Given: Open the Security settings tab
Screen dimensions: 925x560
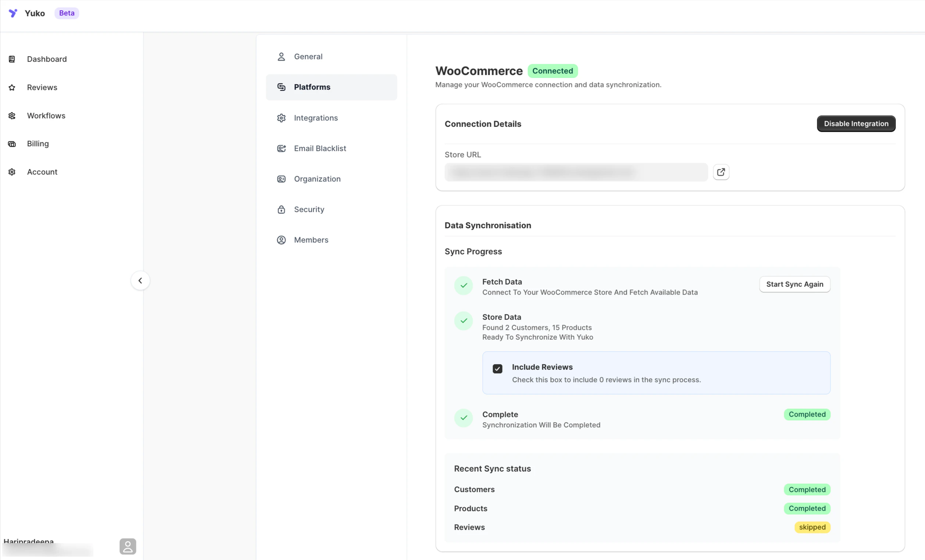Looking at the screenshot, I should [331, 209].
